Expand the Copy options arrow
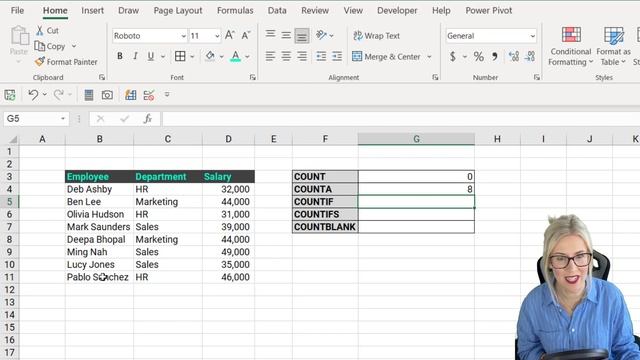640x360 pixels. (74, 46)
